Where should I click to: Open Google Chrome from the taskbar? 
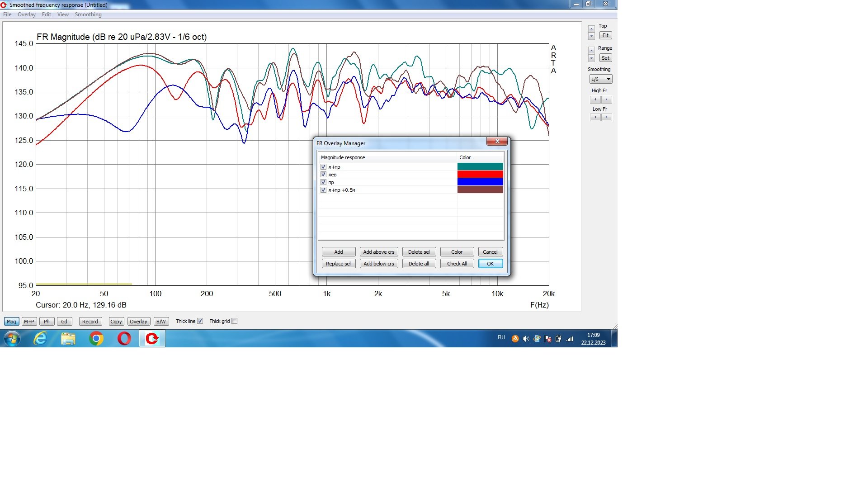(x=96, y=338)
